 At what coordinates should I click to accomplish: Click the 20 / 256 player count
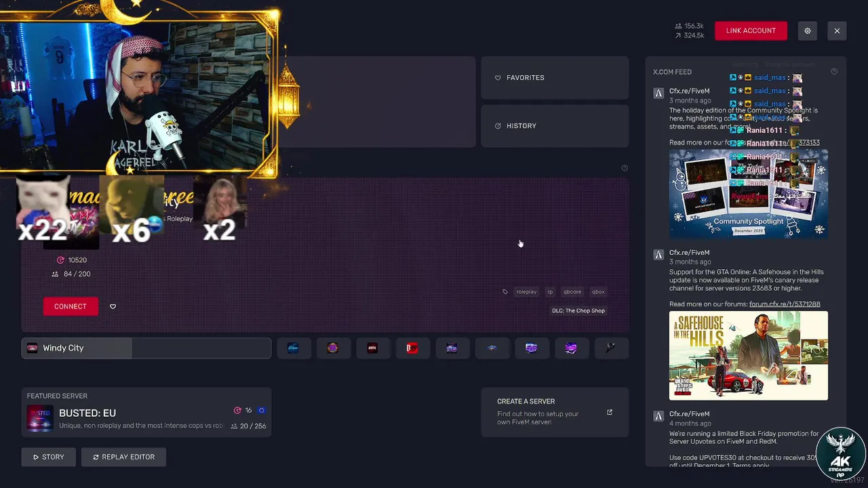(252, 426)
